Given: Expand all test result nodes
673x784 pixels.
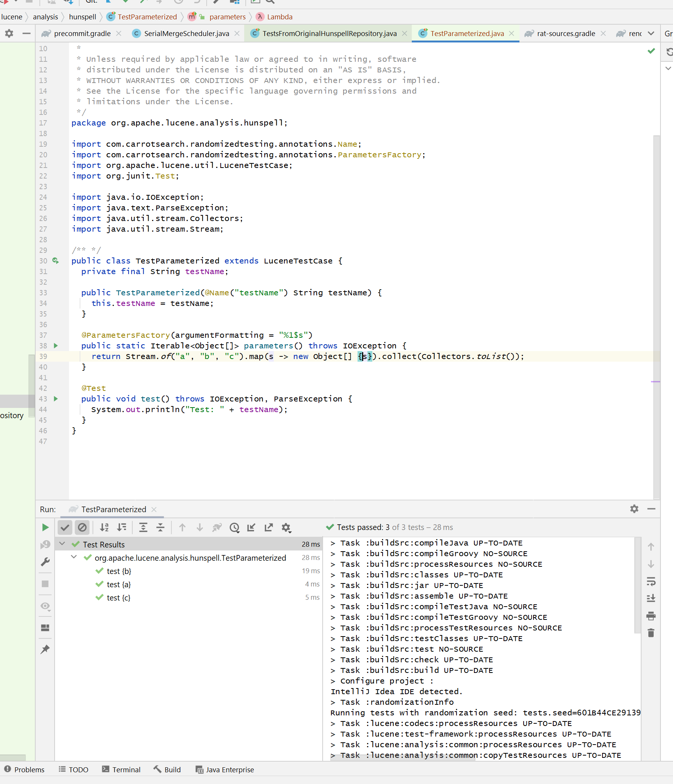Looking at the screenshot, I should point(143,527).
